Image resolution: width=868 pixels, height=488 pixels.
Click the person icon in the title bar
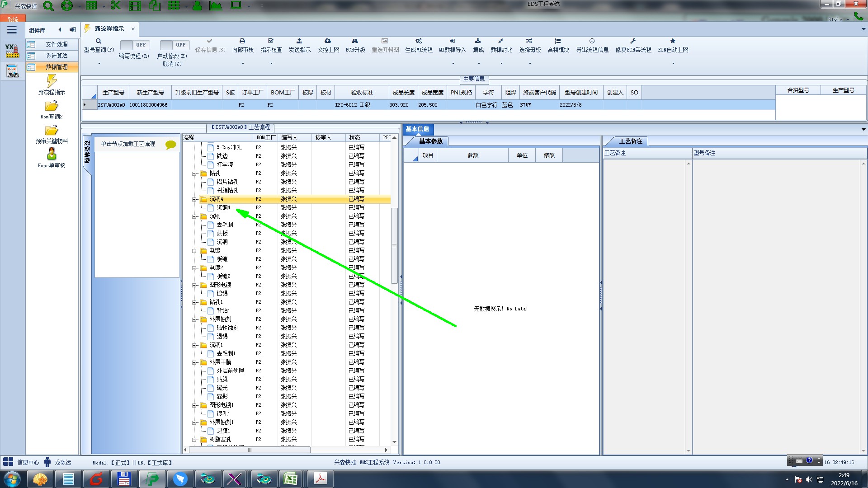[x=197, y=6]
